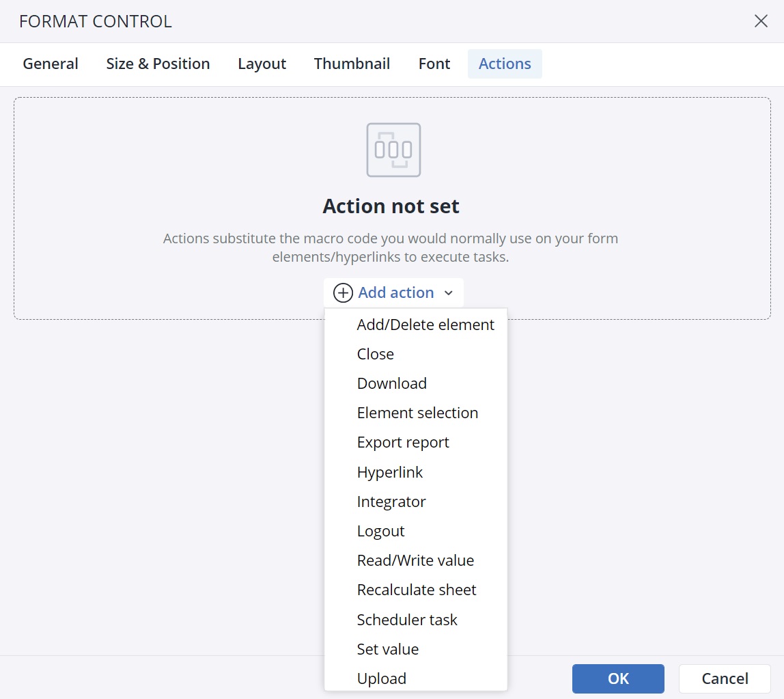Screen dimensions: 784x699
Task: Confirm with the OK button
Action: click(618, 679)
